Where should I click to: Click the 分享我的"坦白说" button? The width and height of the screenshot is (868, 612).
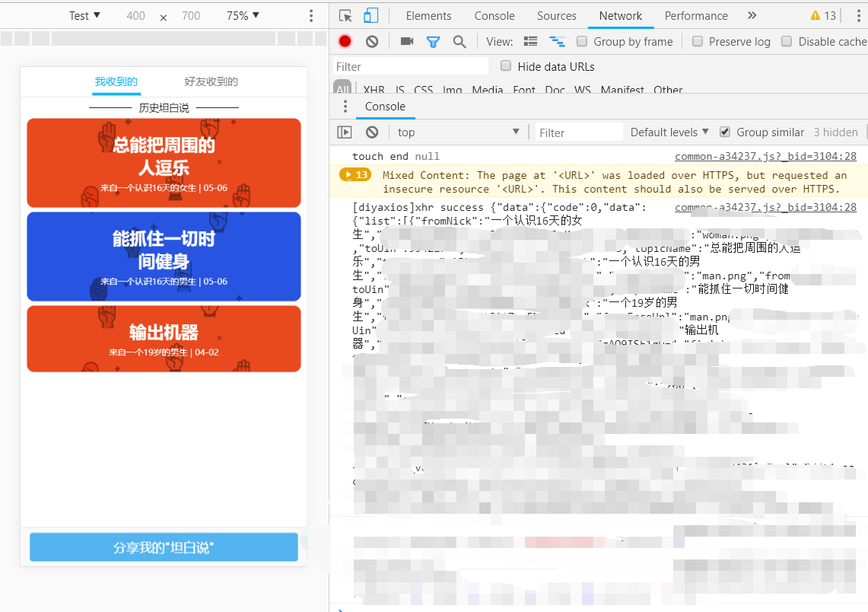tap(164, 547)
